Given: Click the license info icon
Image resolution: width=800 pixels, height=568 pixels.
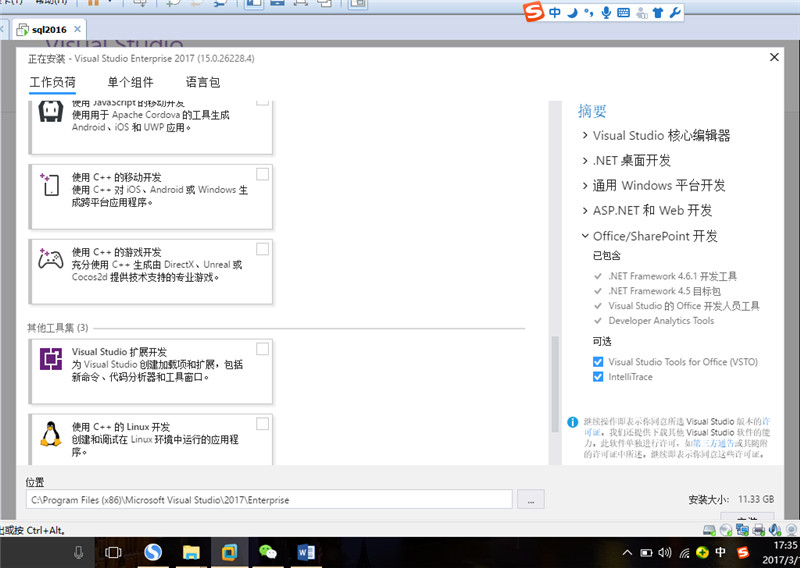Looking at the screenshot, I should [x=572, y=422].
